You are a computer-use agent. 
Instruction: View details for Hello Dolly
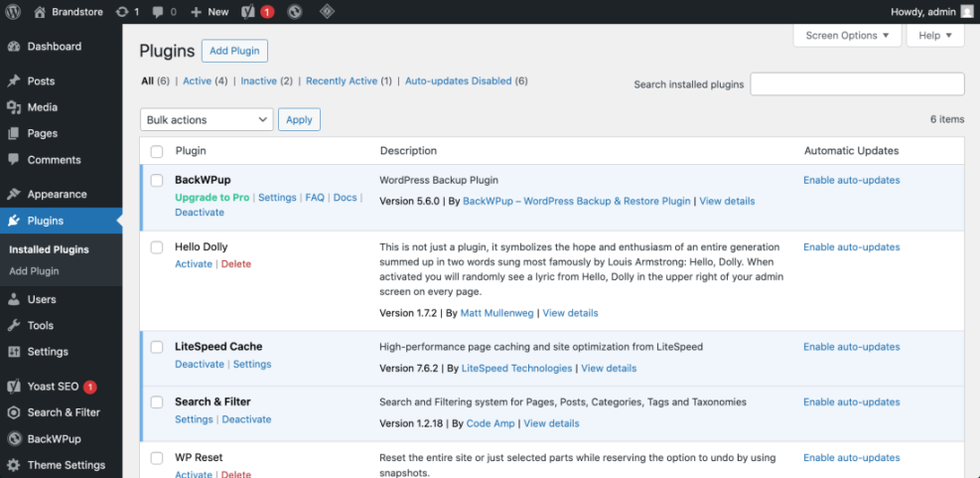pos(571,313)
